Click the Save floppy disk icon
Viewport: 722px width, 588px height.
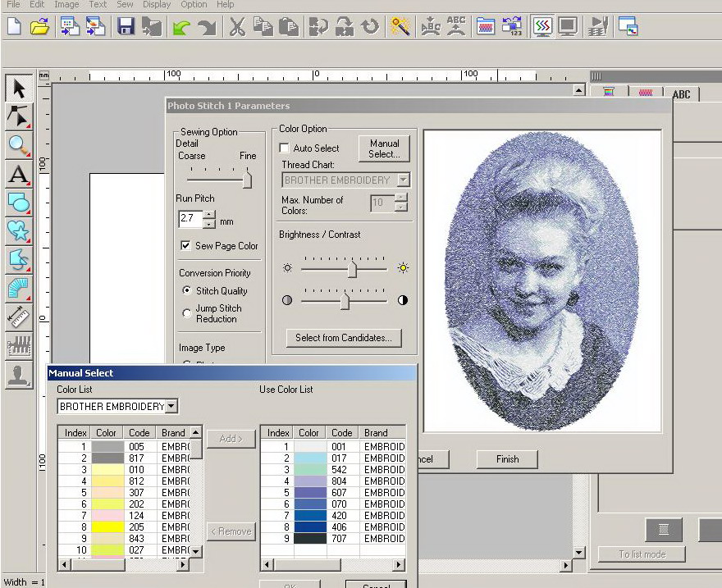[x=126, y=26]
